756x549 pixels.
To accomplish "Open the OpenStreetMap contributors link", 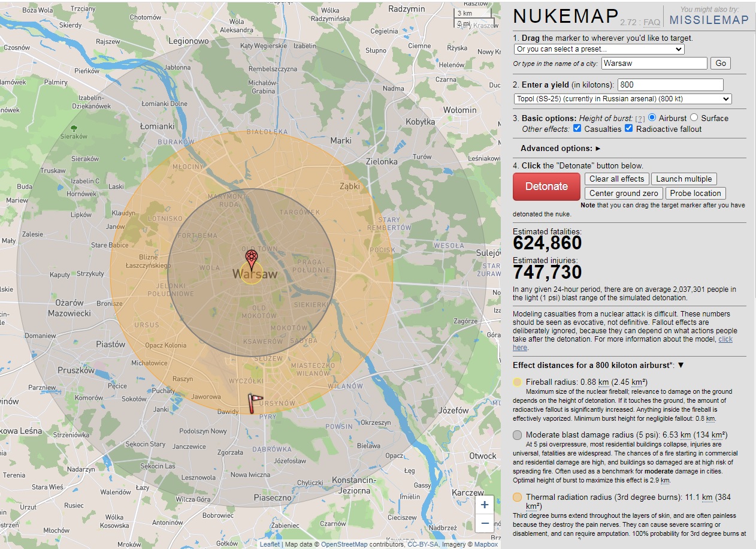I will pos(343,544).
